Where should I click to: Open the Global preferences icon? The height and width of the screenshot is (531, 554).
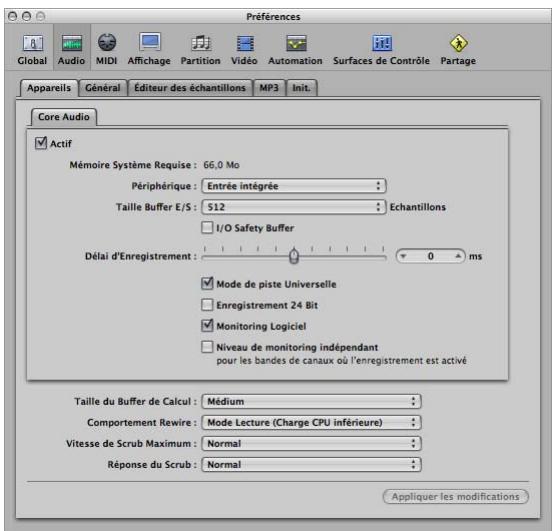click(32, 43)
